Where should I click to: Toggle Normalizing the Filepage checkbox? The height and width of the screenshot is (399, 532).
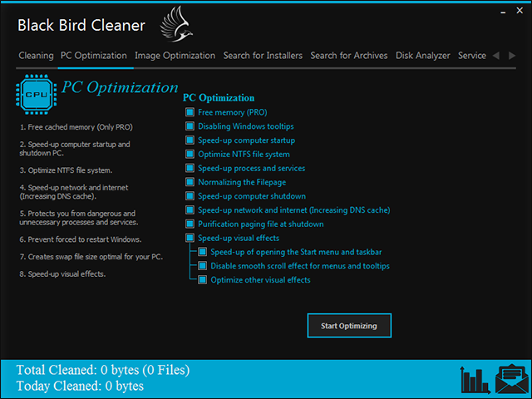click(190, 182)
